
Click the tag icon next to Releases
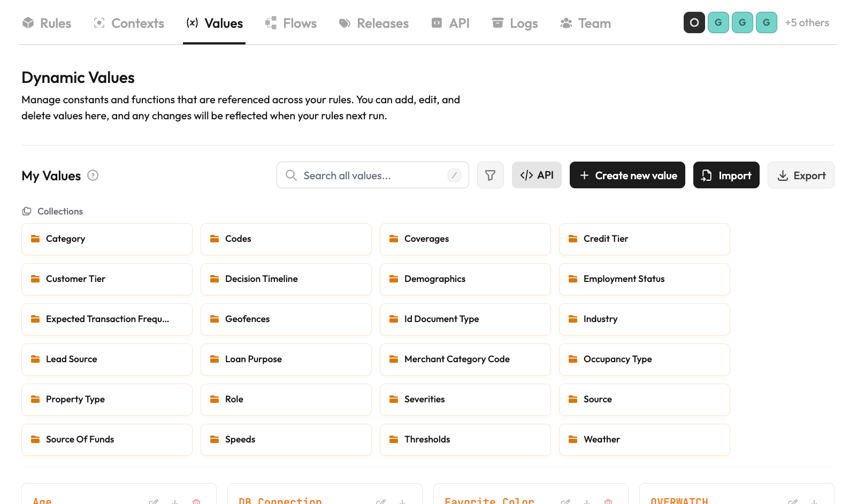[344, 23]
